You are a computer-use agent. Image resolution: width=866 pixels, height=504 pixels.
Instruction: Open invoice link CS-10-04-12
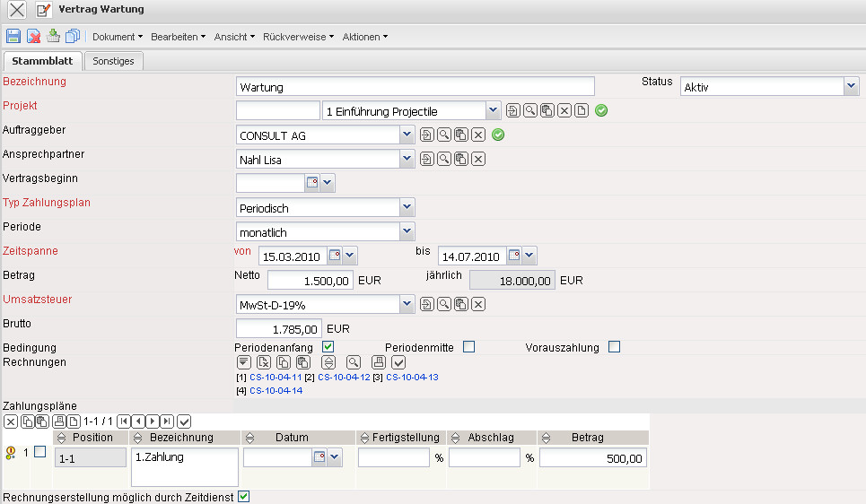[344, 378]
